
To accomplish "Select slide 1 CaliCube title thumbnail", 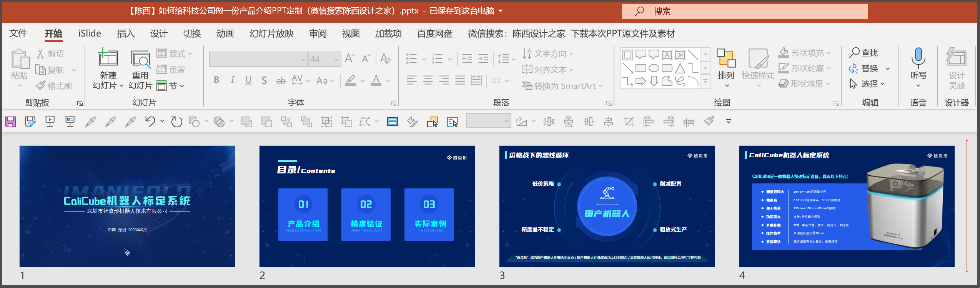I will pos(127,206).
